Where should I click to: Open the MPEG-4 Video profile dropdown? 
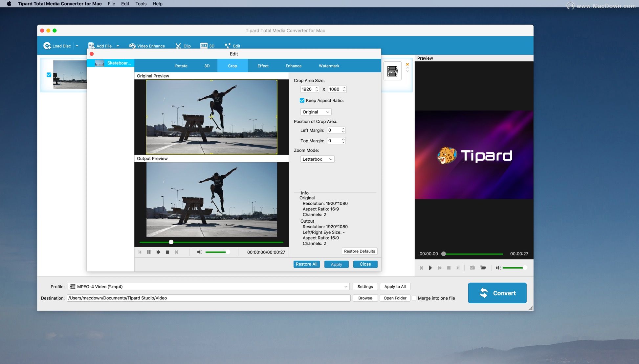(x=209, y=286)
